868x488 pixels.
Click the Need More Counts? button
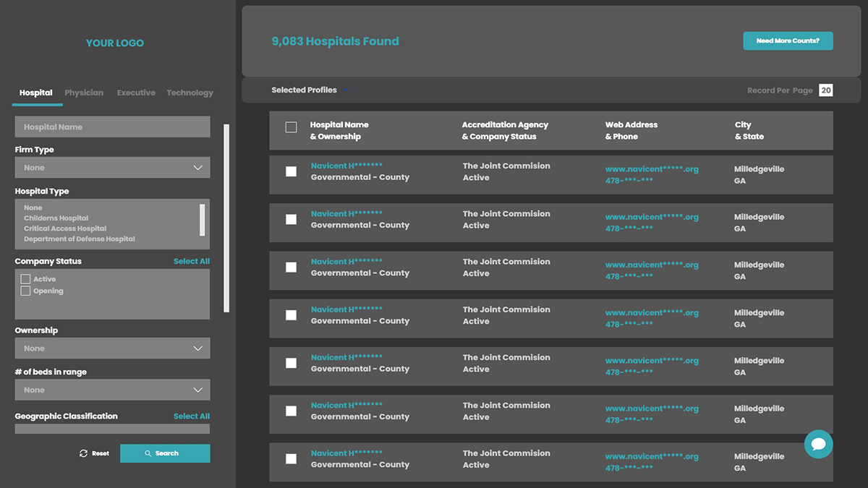click(x=788, y=41)
